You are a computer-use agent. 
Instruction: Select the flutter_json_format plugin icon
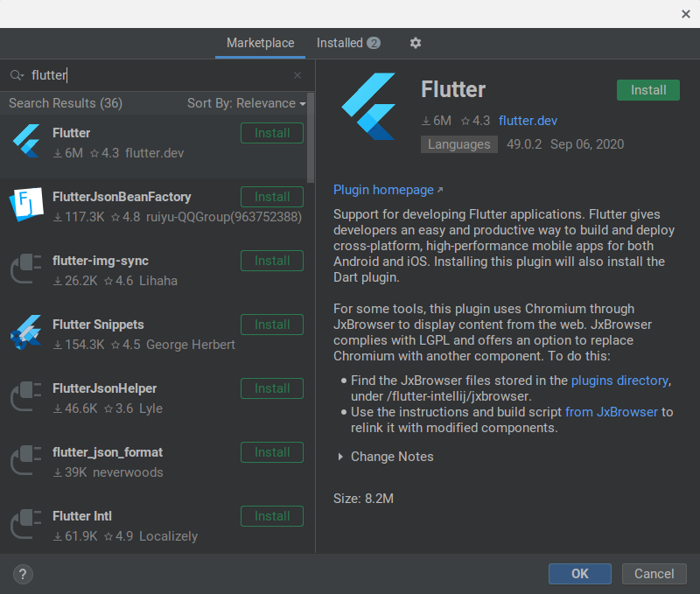click(x=26, y=460)
